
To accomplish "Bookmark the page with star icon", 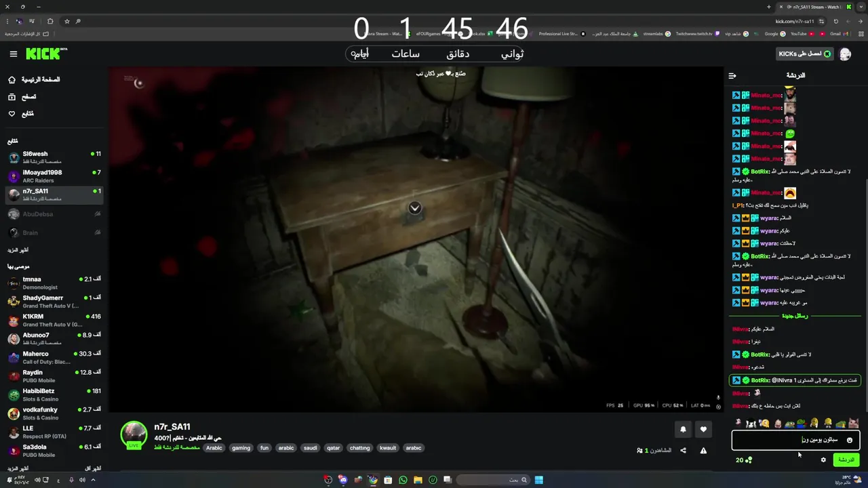I will (66, 21).
